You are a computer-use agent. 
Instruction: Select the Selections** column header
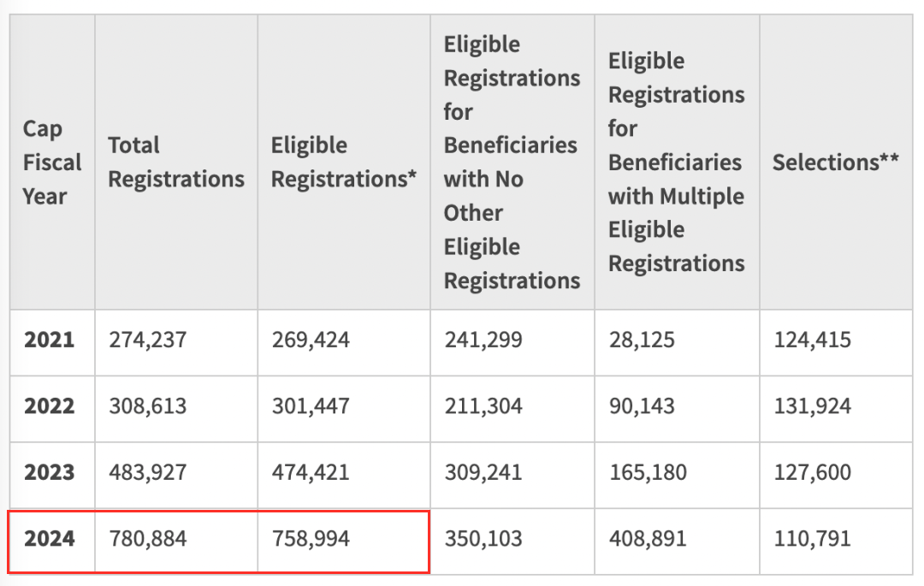(x=836, y=162)
